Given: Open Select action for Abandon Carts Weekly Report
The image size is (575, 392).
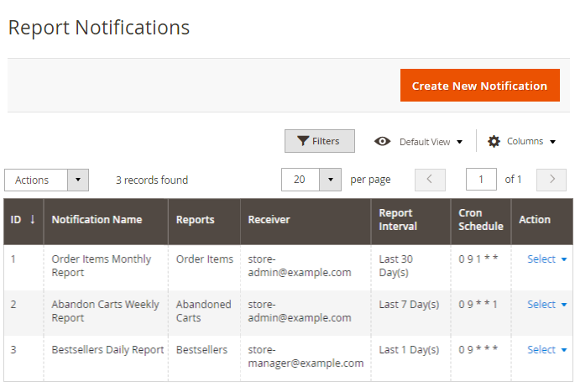Looking at the screenshot, I should click(546, 305).
